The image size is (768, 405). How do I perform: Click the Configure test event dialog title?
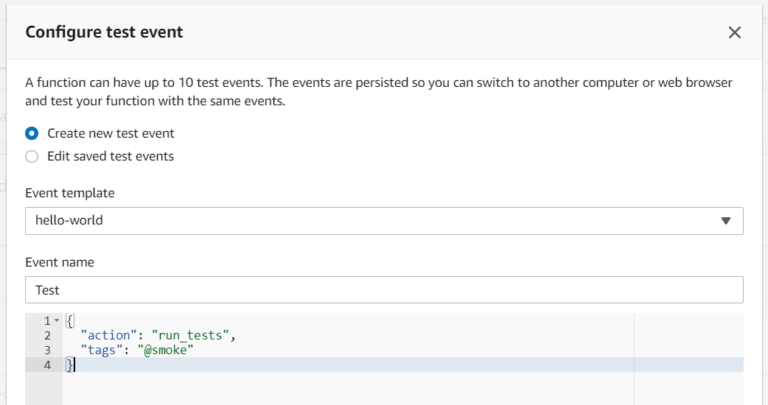click(x=104, y=32)
